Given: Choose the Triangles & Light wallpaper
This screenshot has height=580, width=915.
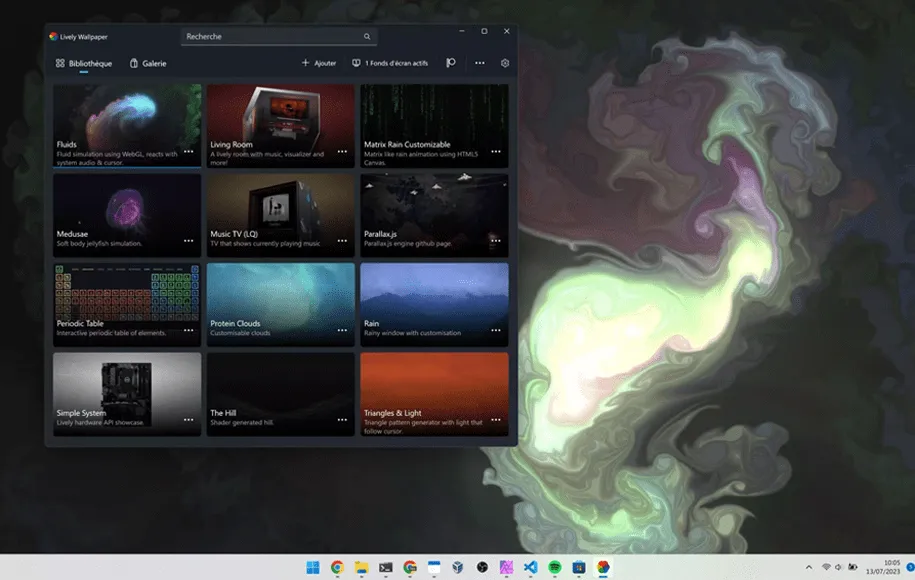Looking at the screenshot, I should click(x=434, y=385).
